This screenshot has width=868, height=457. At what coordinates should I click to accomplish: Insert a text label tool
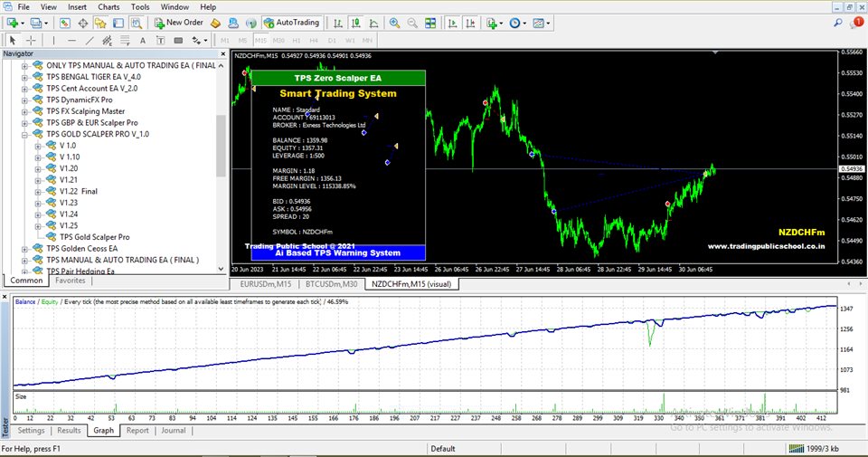pyautogui.click(x=161, y=40)
